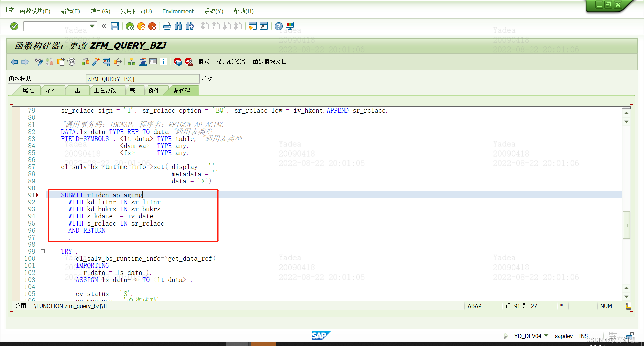Image resolution: width=644 pixels, height=346 pixels.
Task: Click the Print icon
Action: tap(167, 26)
